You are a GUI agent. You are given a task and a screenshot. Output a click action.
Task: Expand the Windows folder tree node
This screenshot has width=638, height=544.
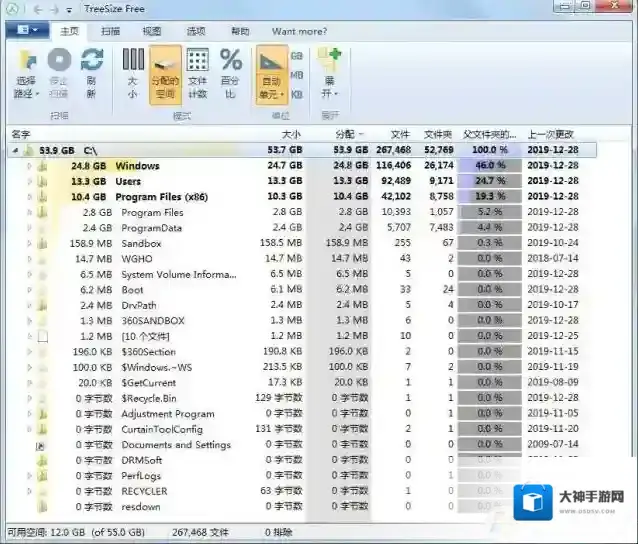point(29,166)
